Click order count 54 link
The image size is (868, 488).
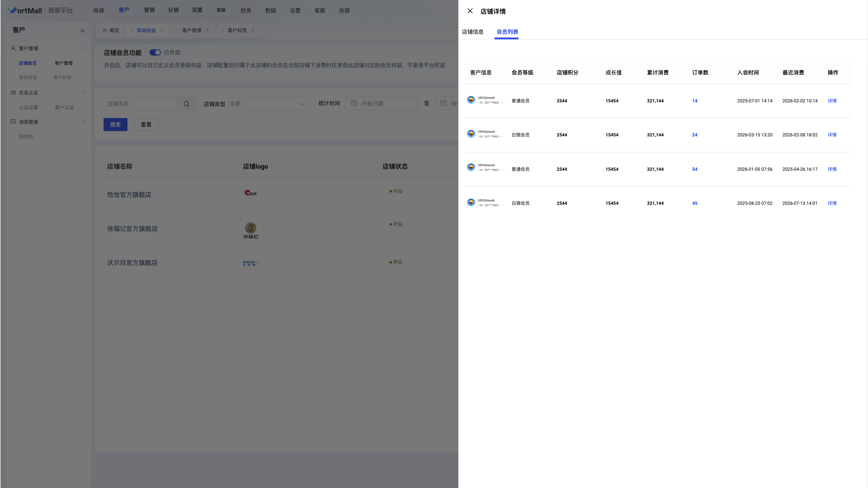pyautogui.click(x=694, y=169)
